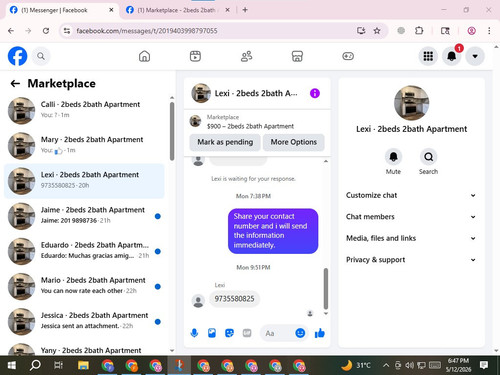Expand Privacy & support section
The width and height of the screenshot is (500, 375).
[411, 260]
